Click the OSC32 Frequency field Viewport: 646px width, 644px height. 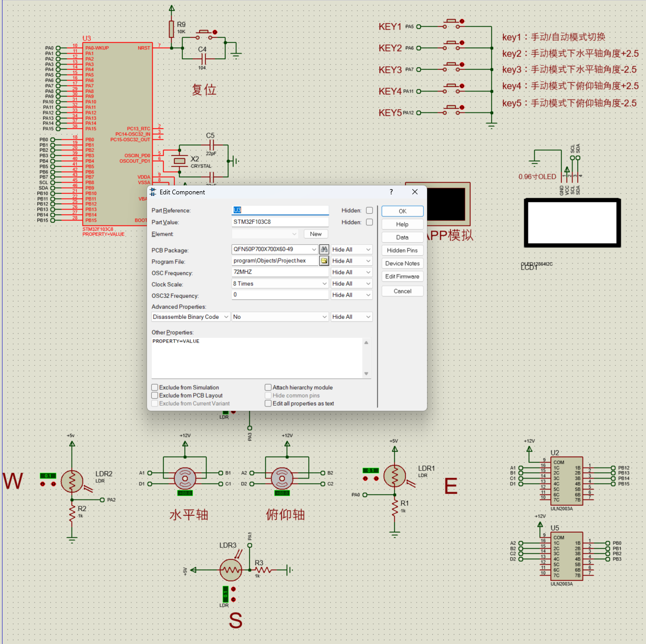280,295
